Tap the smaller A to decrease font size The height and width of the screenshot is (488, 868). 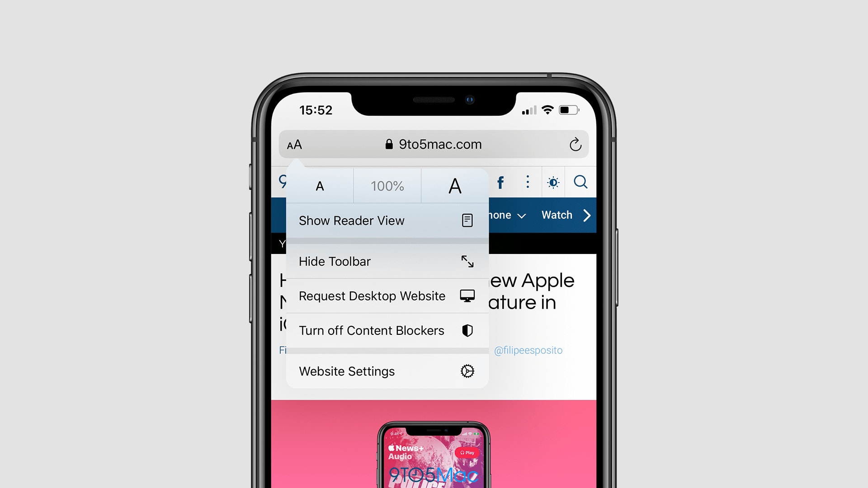(x=321, y=185)
